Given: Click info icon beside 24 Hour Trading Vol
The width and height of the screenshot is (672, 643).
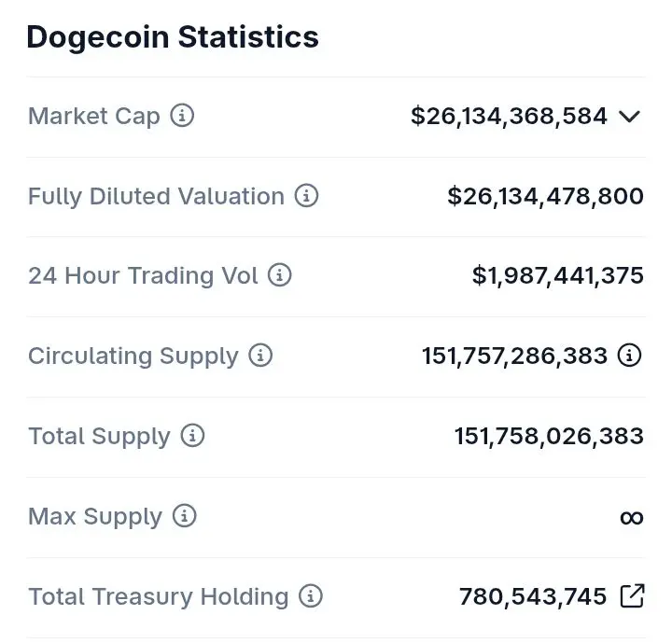Looking at the screenshot, I should (279, 275).
